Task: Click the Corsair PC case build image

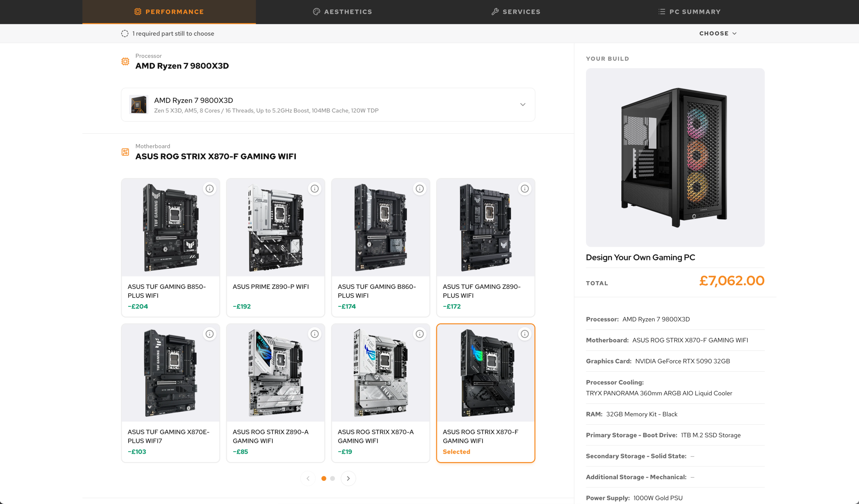Action: (x=675, y=157)
